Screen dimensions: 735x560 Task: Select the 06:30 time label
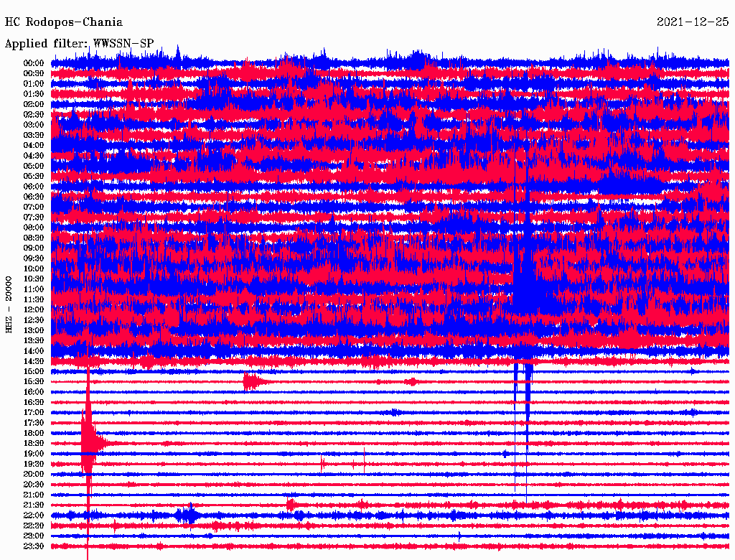coord(34,197)
